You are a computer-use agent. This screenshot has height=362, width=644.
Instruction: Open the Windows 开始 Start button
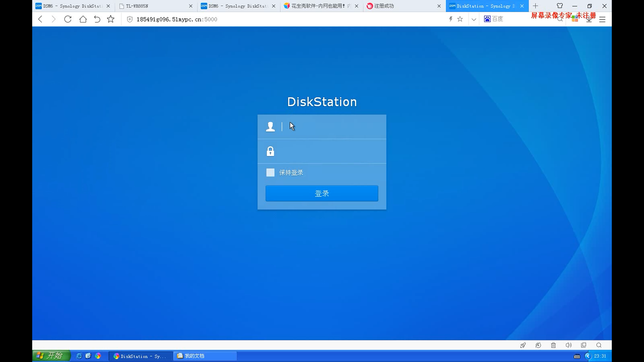(51, 356)
